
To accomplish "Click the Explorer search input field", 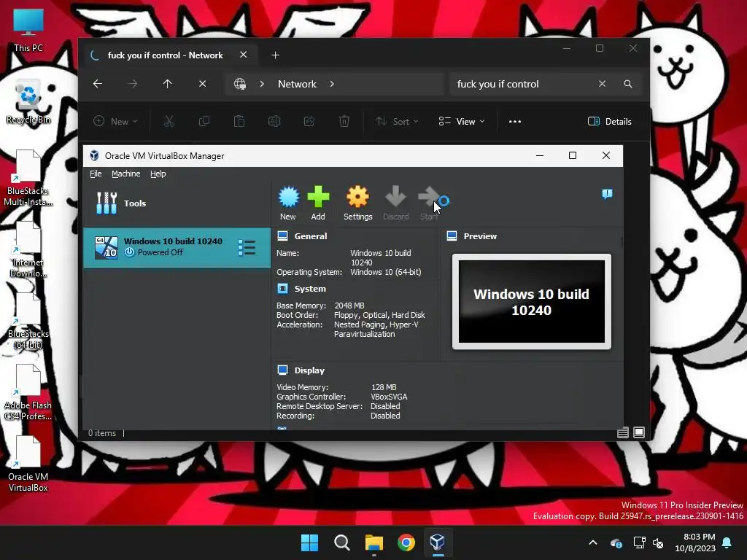I will (523, 85).
